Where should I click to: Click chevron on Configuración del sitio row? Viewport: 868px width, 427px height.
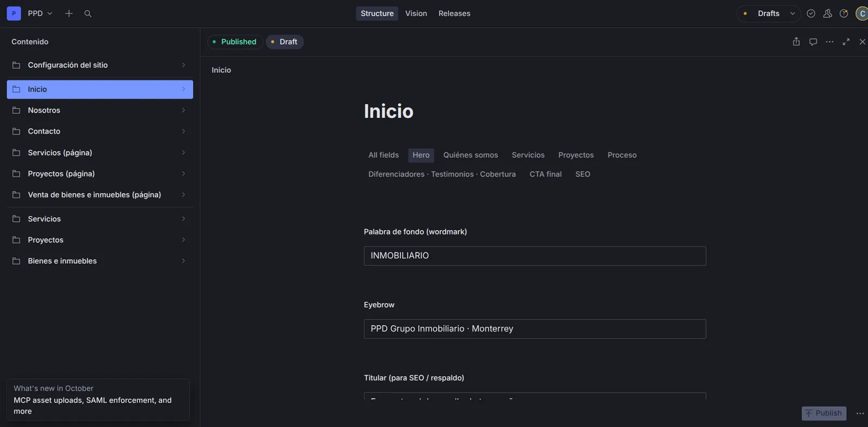coord(183,65)
